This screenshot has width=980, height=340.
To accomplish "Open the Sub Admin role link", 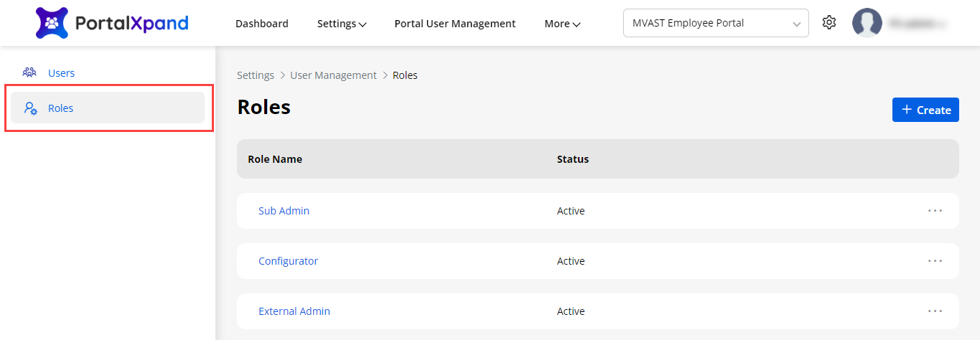I will click(x=284, y=211).
